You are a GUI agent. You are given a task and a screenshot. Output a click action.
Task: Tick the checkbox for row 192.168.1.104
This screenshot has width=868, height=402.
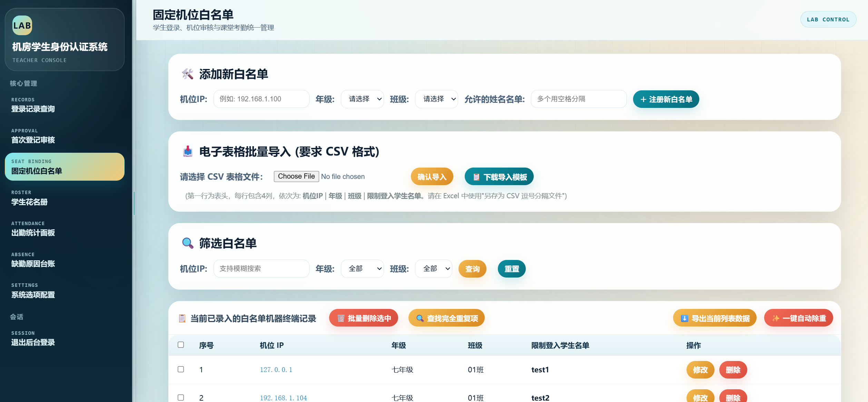181,398
